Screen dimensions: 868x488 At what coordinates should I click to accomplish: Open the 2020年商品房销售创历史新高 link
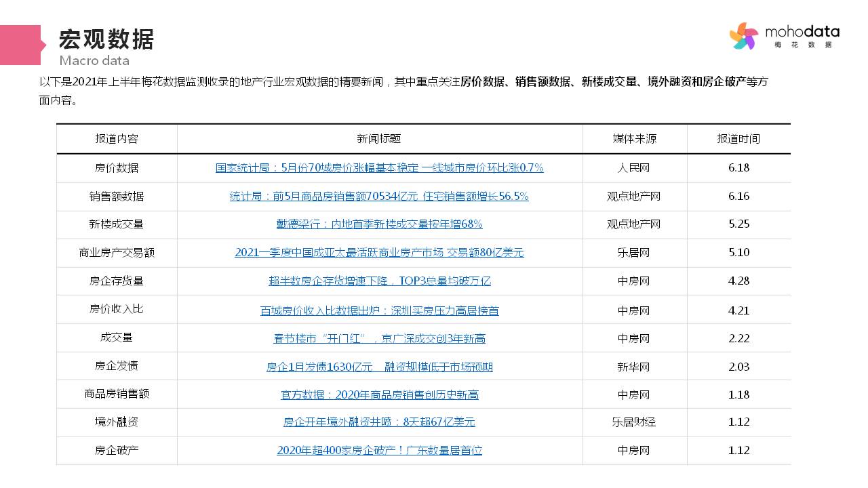379,394
